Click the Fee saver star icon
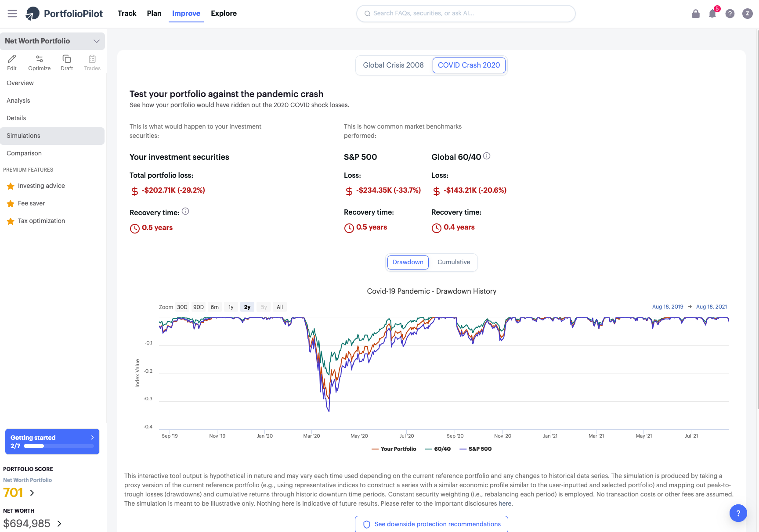The image size is (759, 532). coord(11,204)
